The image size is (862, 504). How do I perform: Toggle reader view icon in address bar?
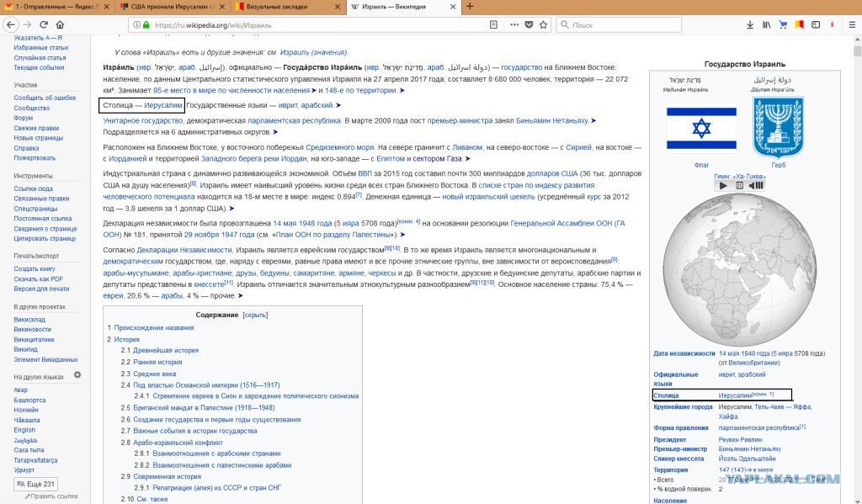(493, 24)
